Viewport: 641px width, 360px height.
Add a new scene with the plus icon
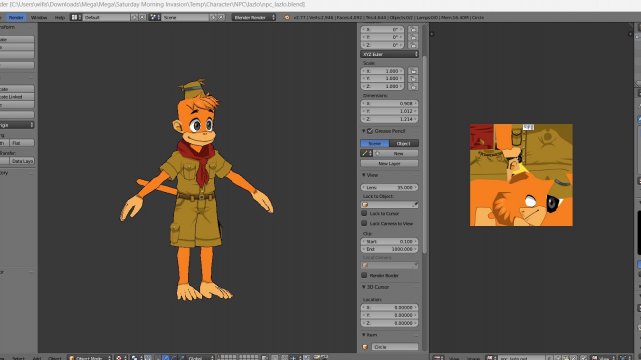point(213,18)
